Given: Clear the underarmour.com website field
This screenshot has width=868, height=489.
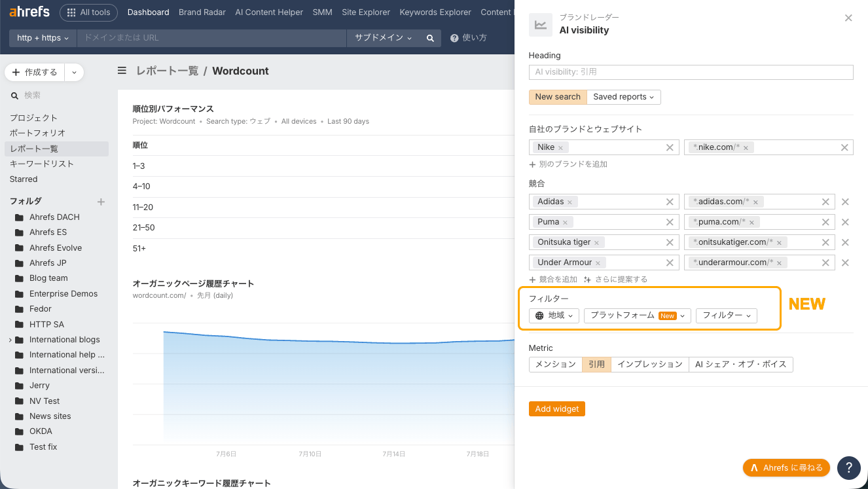Looking at the screenshot, I should (x=825, y=263).
